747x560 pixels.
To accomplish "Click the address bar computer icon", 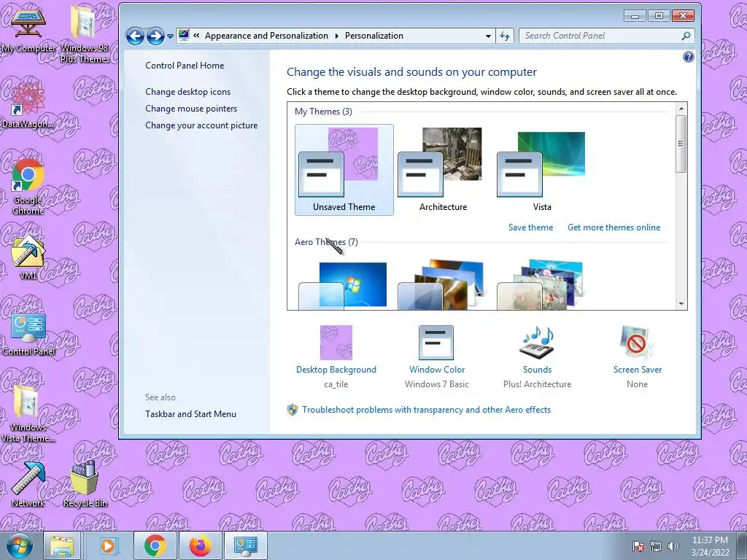I will (x=184, y=35).
